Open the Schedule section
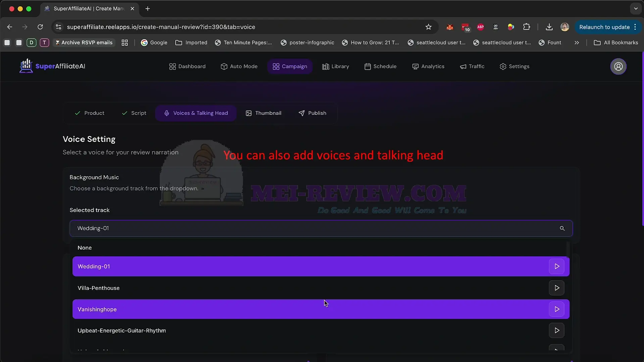The image size is (644, 362). click(x=381, y=66)
